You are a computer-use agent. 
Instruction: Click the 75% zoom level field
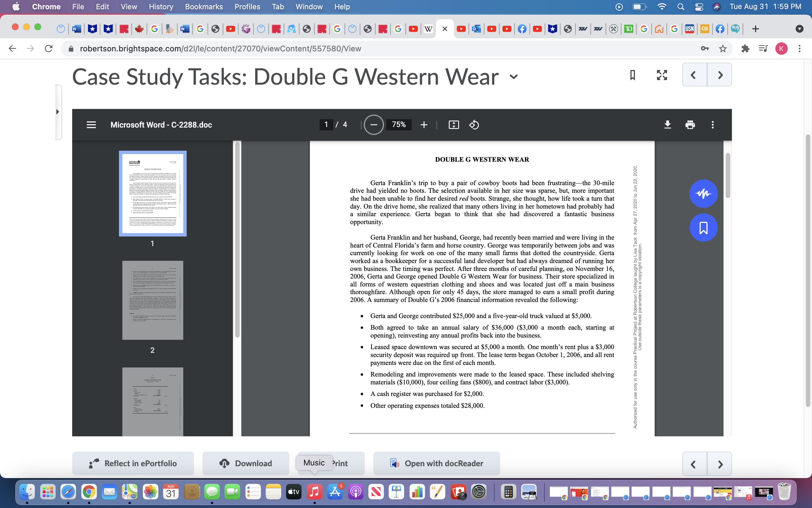[399, 125]
